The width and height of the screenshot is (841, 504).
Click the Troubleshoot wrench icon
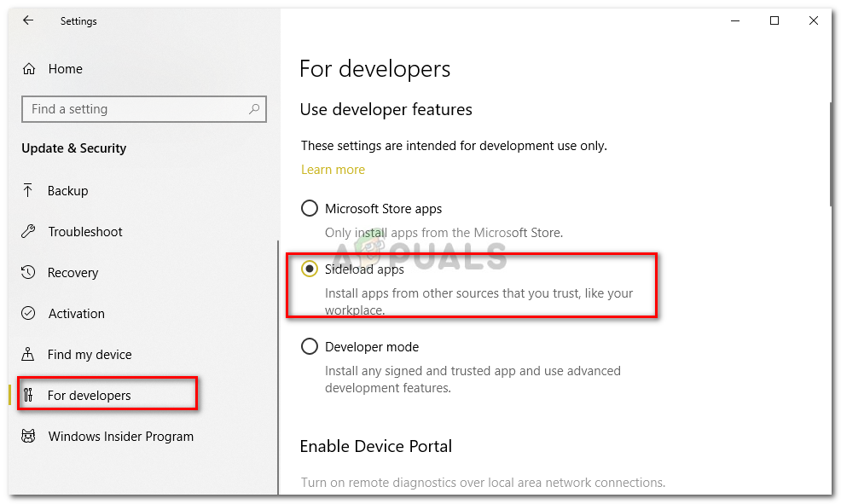(28, 232)
